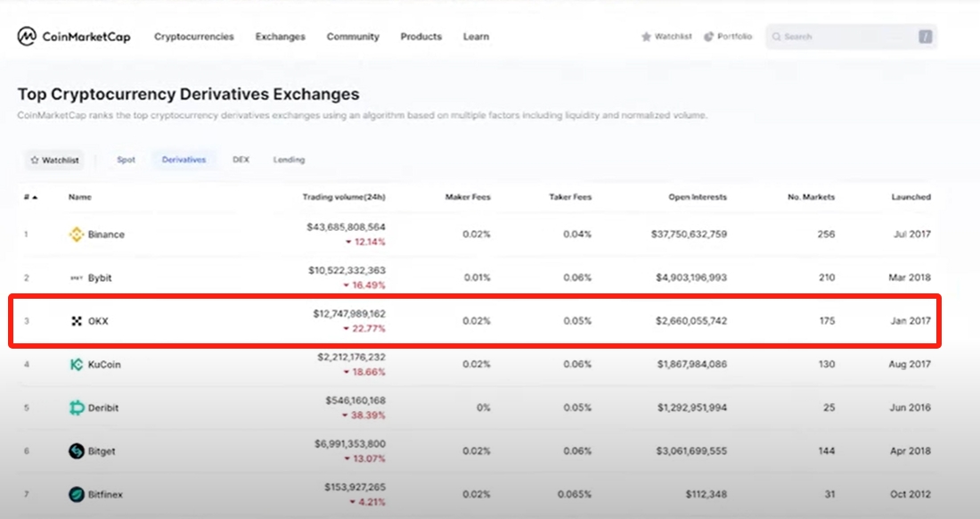Open the CoinMarketCap logo home link
This screenshot has width=980, height=519.
tap(74, 37)
